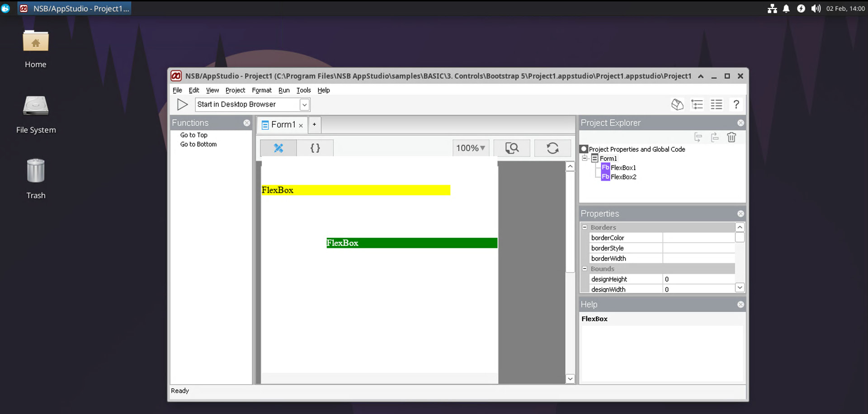The width and height of the screenshot is (868, 414).
Task: Click the refresh icon in the form toolbar
Action: click(552, 148)
